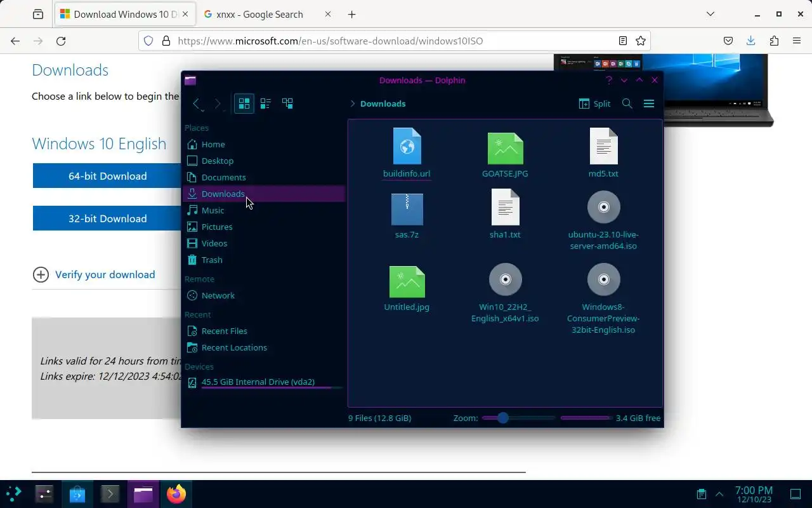This screenshot has height=508, width=812.
Task: Open Recent Files entry
Action: click(263, 331)
